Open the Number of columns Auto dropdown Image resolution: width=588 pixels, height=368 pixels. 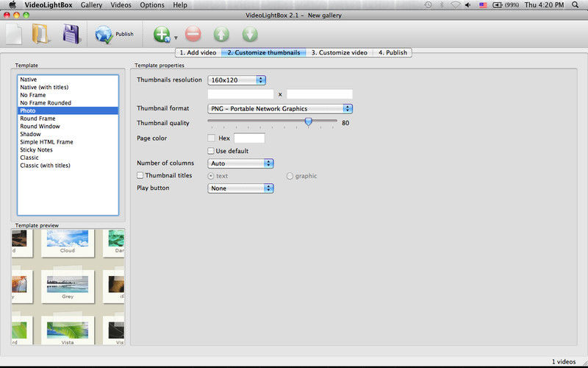tap(240, 163)
